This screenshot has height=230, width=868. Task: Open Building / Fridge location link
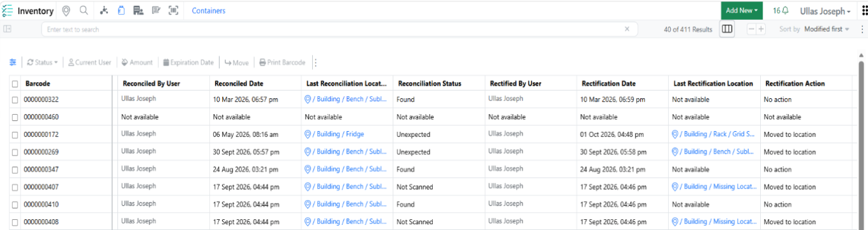[x=334, y=134]
